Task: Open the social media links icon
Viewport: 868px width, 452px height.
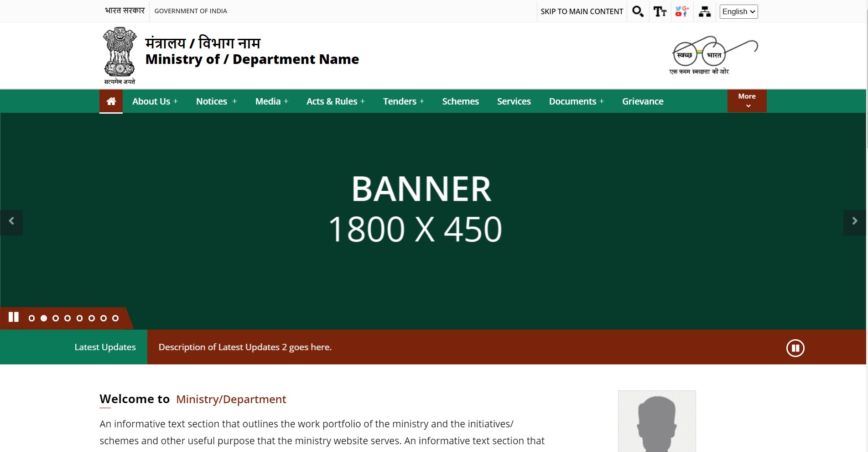Action: pyautogui.click(x=682, y=11)
